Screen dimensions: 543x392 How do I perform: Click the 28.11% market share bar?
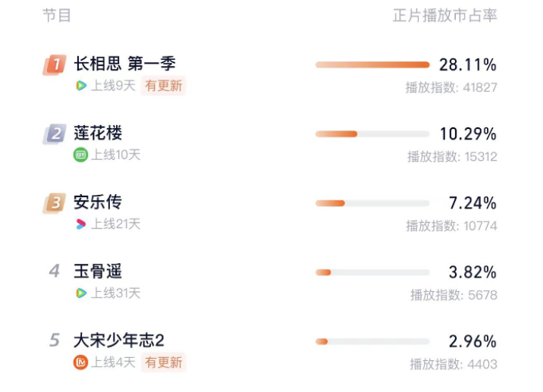[372, 64]
